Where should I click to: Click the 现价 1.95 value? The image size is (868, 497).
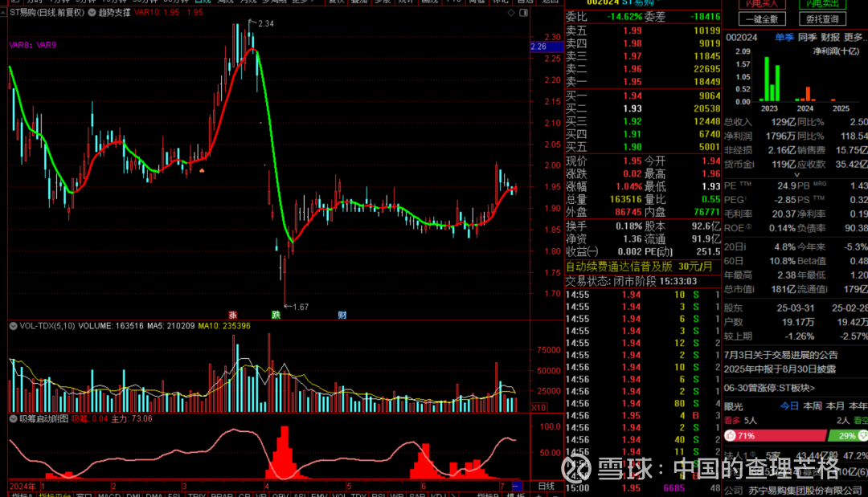pos(633,161)
